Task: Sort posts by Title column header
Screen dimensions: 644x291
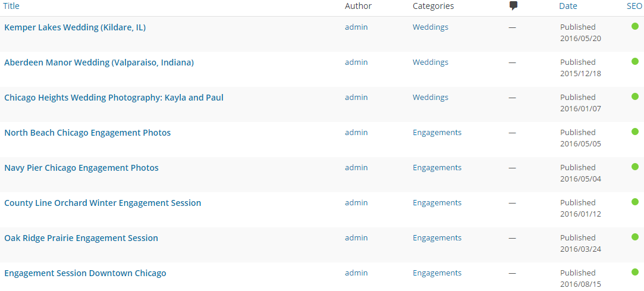Action: [x=11, y=6]
